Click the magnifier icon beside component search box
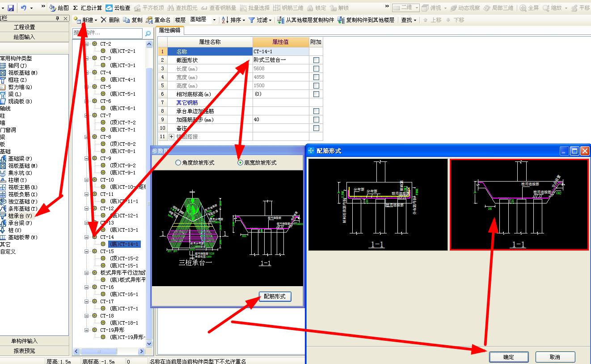The height and width of the screenshot is (364, 591). (x=148, y=34)
